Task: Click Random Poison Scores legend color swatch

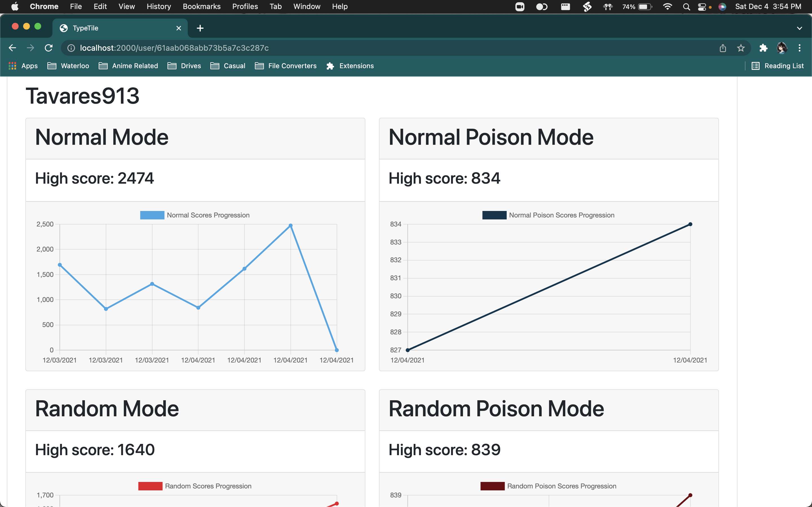Action: coord(492,486)
